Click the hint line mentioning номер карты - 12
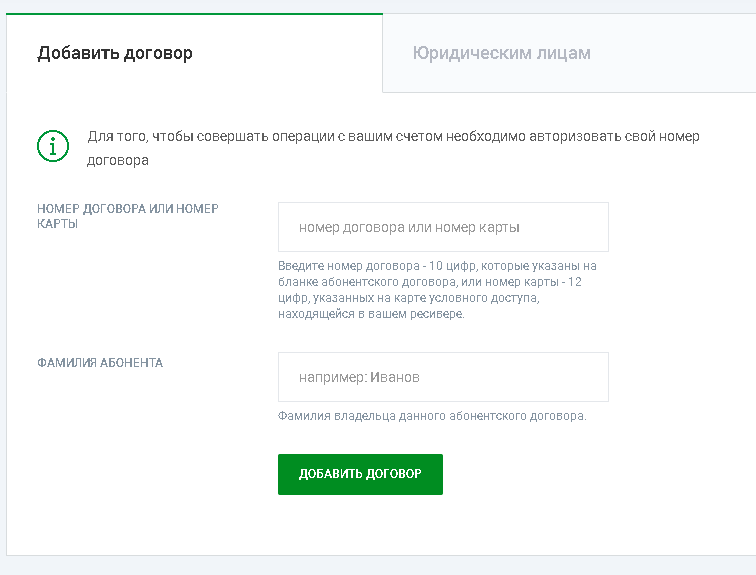The width and height of the screenshot is (756, 575). 430,282
